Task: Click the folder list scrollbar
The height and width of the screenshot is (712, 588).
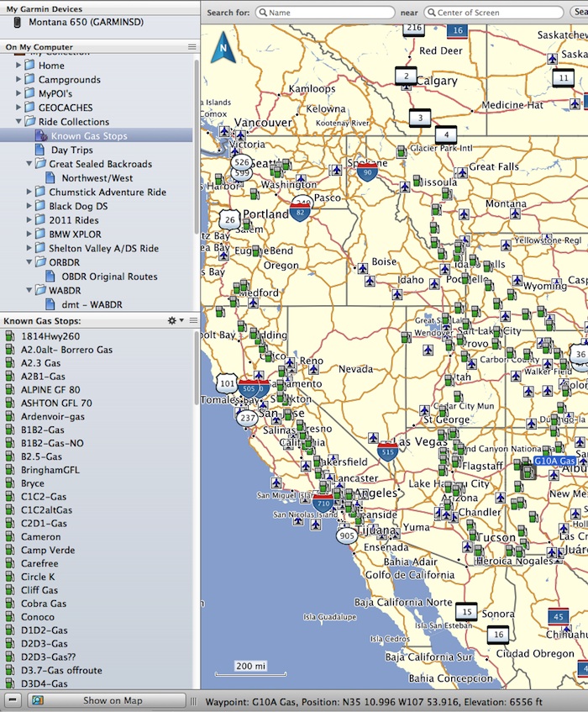Action: [x=197, y=145]
